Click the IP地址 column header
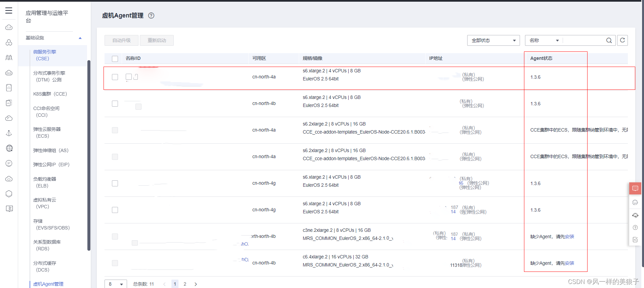The width and height of the screenshot is (644, 288). pos(436,58)
